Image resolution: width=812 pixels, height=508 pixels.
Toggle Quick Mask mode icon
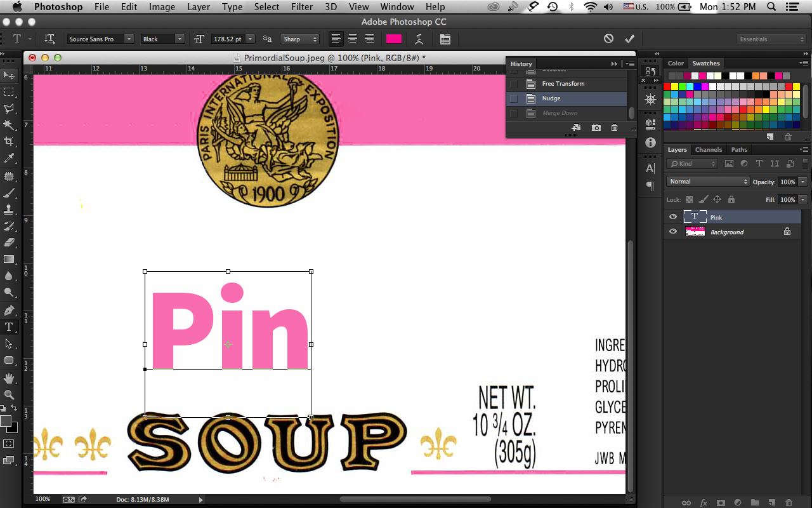9,443
